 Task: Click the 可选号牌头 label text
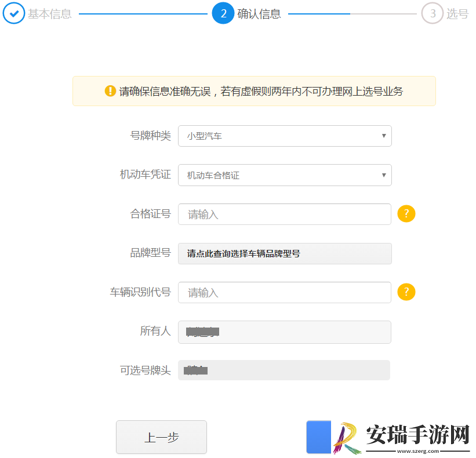146,370
